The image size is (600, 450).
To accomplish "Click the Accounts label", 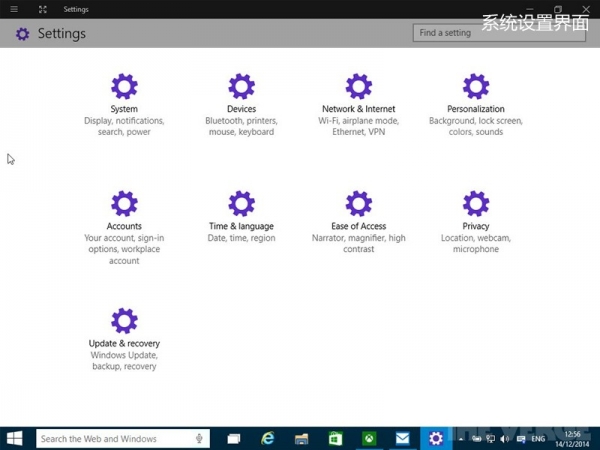I will 124,226.
